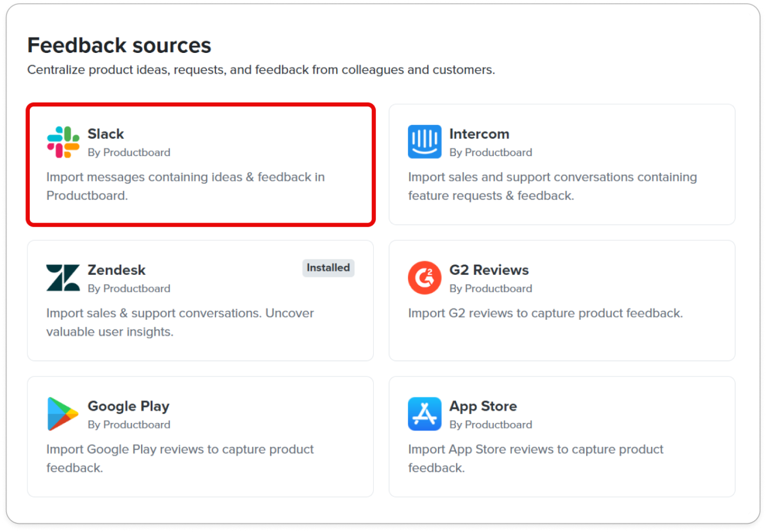This screenshot has width=766, height=532.
Task: Click the Installed badge on Zendesk
Action: (328, 268)
